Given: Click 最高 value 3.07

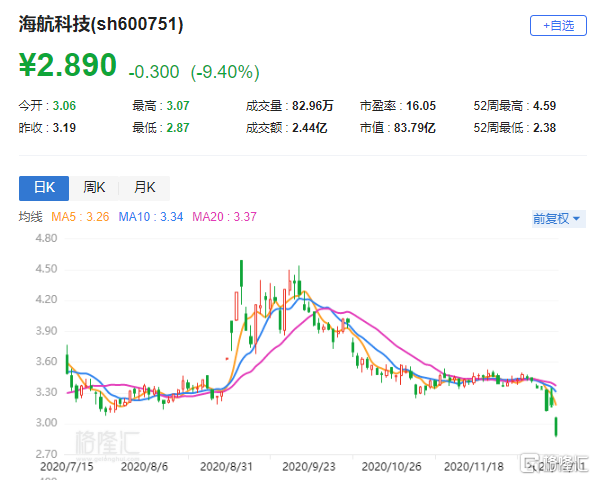Looking at the screenshot, I should [178, 105].
